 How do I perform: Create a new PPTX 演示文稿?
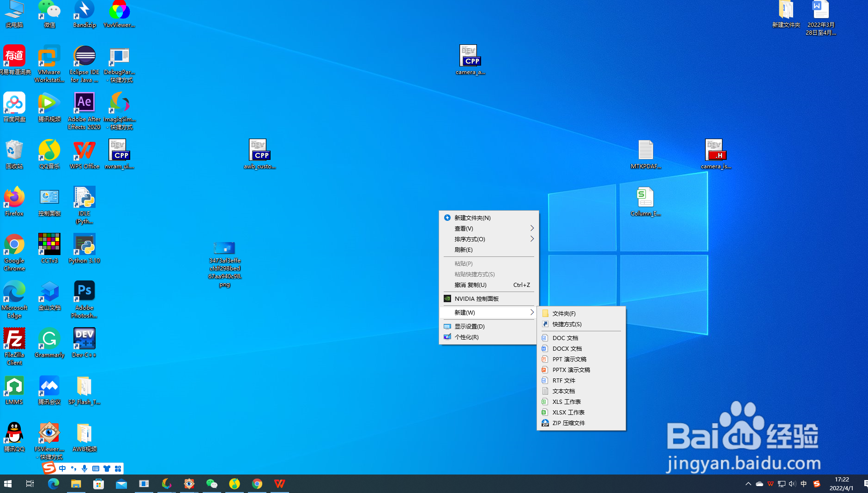(581, 370)
